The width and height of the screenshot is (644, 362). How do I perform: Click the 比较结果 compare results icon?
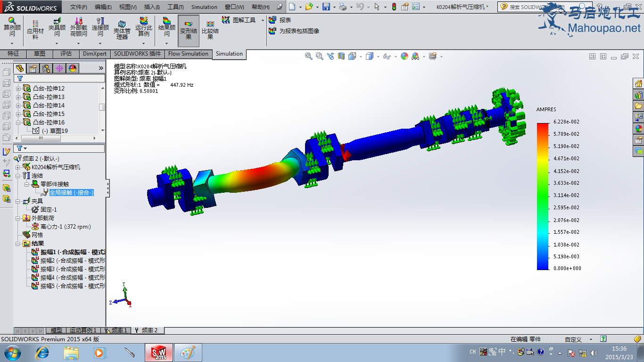[x=210, y=30]
